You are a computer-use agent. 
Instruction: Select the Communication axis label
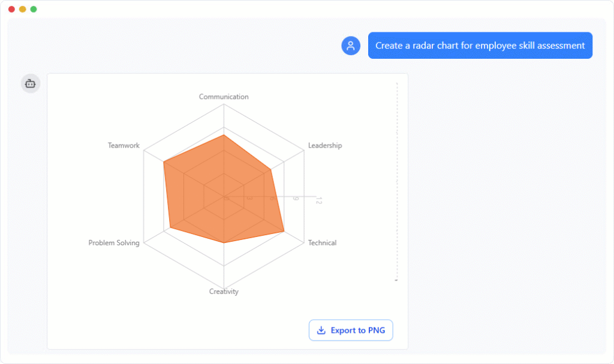tap(224, 97)
